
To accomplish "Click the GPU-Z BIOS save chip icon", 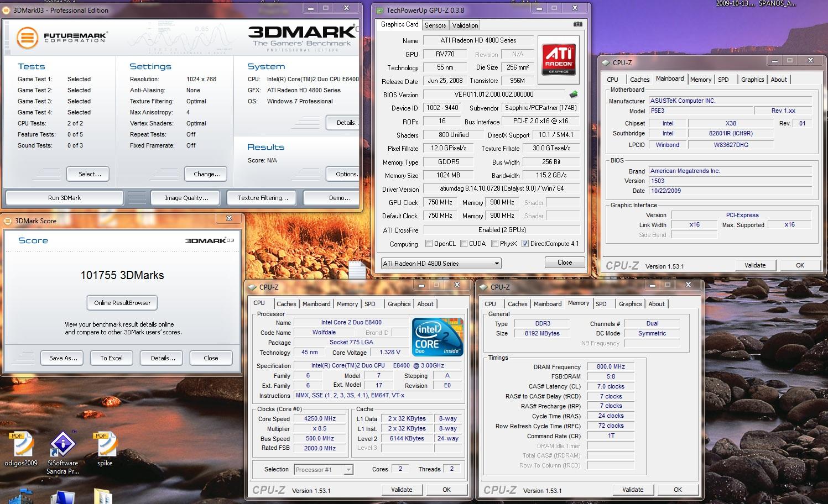I will tap(574, 95).
